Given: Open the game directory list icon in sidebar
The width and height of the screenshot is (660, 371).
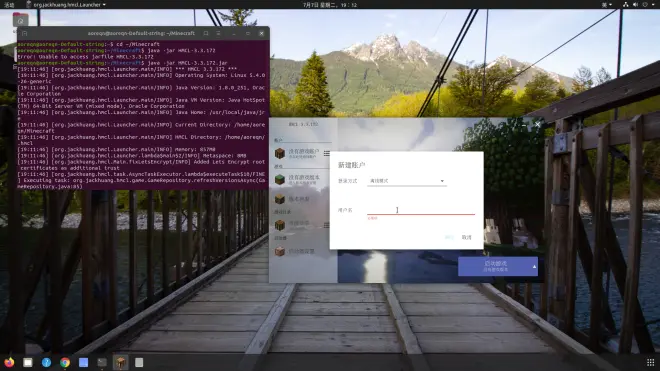Looking at the screenshot, I should click(x=327, y=225).
